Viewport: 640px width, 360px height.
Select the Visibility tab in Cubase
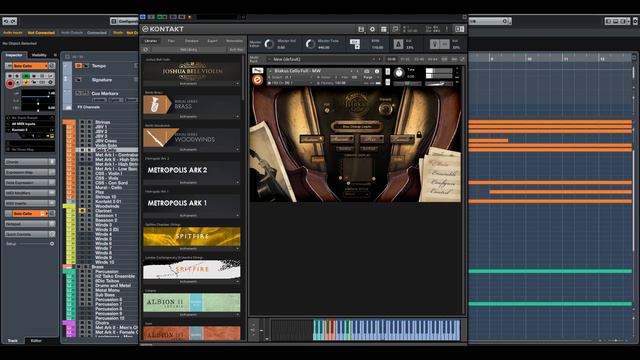[39, 55]
